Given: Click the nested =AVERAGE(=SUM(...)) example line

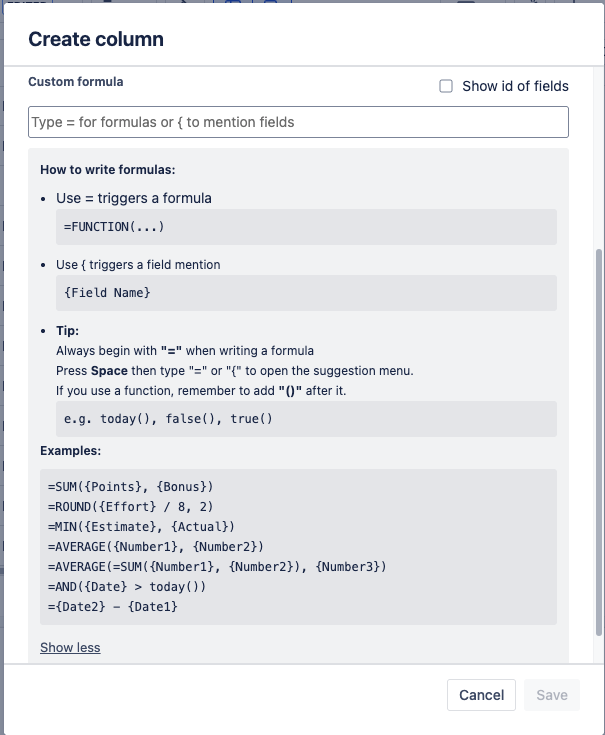Looking at the screenshot, I should tap(216, 566).
